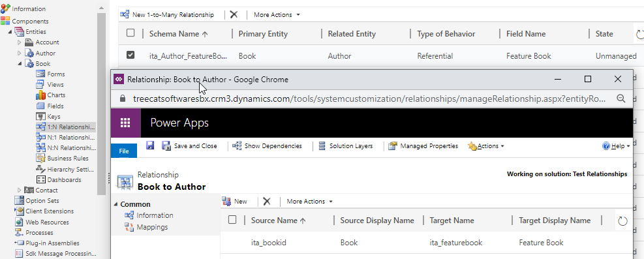Sort by Schema Name column
The height and width of the screenshot is (259, 644).
pos(178,34)
